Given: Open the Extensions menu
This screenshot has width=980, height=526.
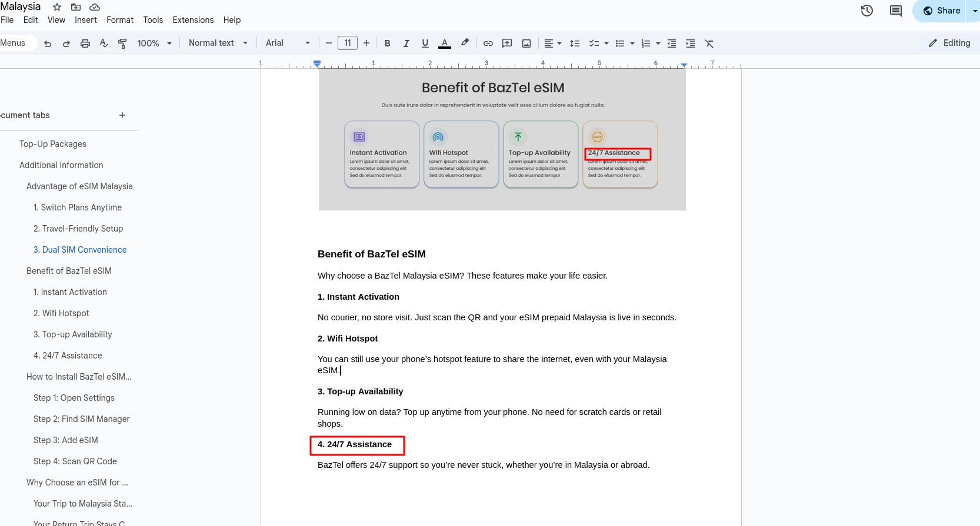Looking at the screenshot, I should click(193, 20).
